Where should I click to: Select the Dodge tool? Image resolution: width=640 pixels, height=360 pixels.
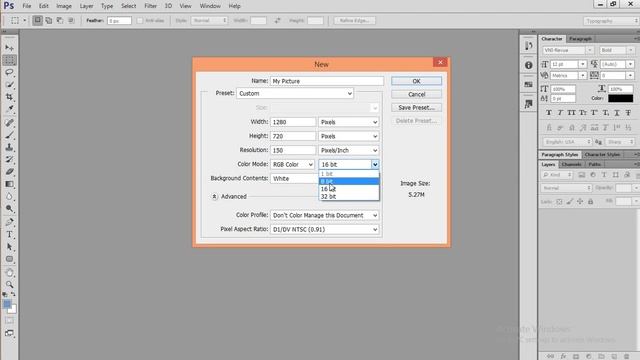[x=9, y=209]
